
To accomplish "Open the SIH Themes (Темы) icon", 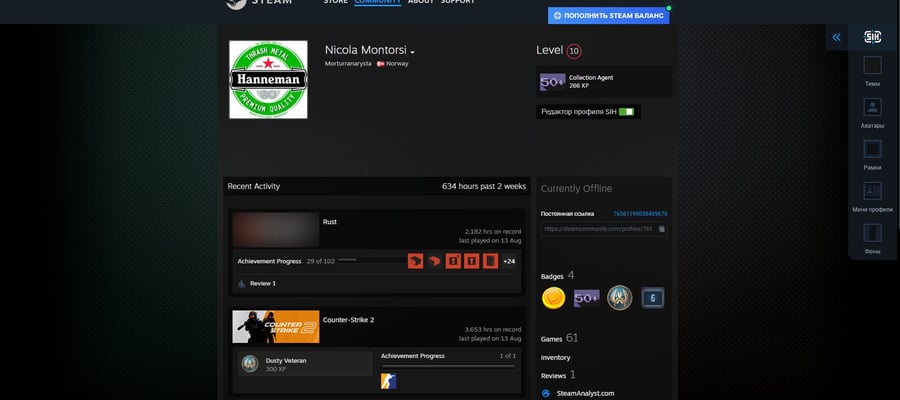I will tap(872, 65).
